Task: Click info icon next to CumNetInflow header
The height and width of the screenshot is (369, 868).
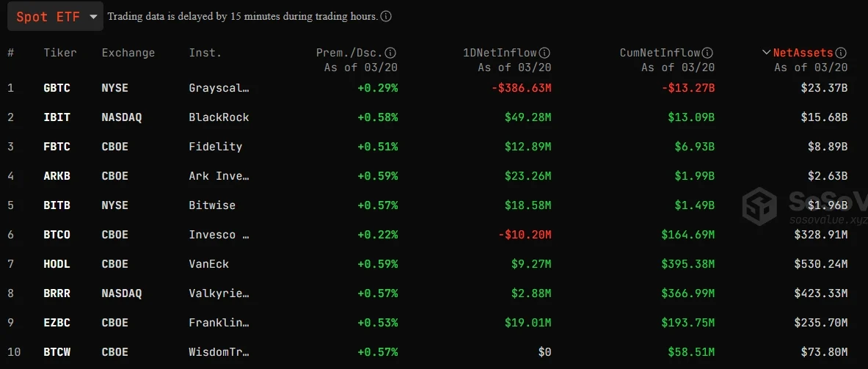Action: coord(707,53)
